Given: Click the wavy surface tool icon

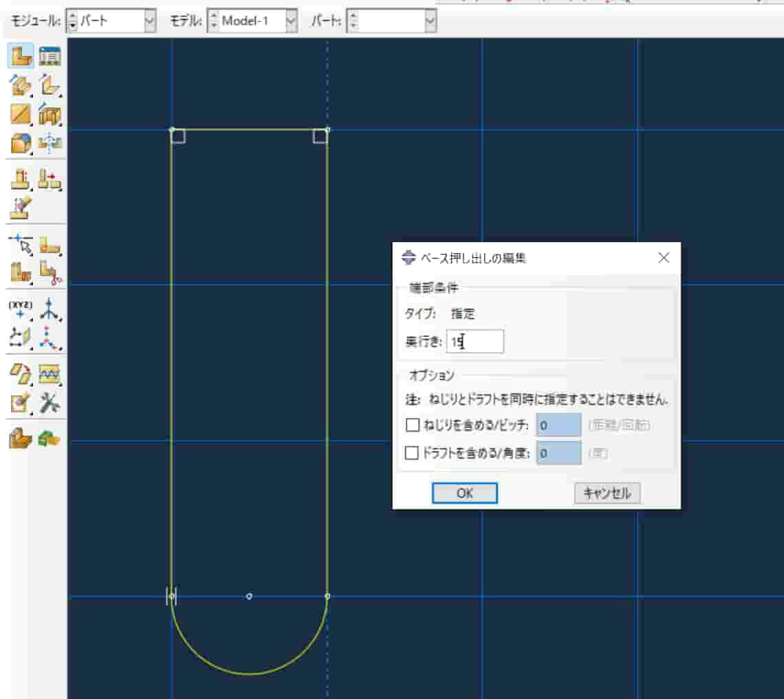Looking at the screenshot, I should click(50, 374).
